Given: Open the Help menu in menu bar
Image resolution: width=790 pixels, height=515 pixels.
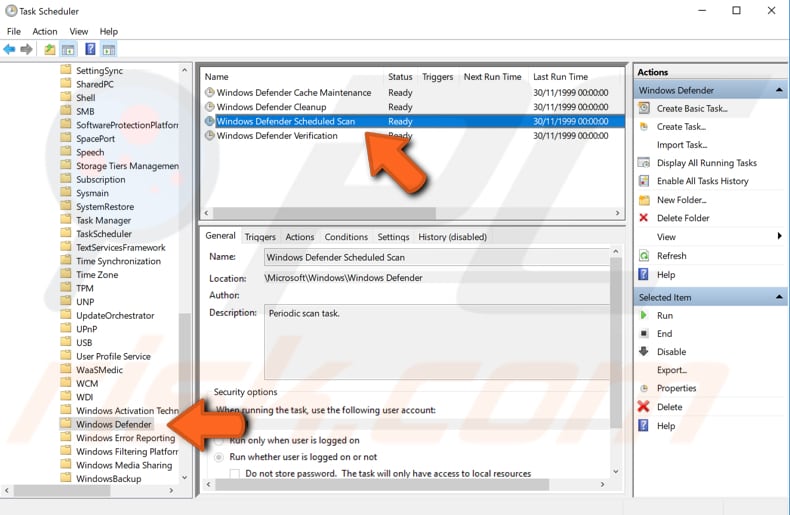Looking at the screenshot, I should point(108,31).
